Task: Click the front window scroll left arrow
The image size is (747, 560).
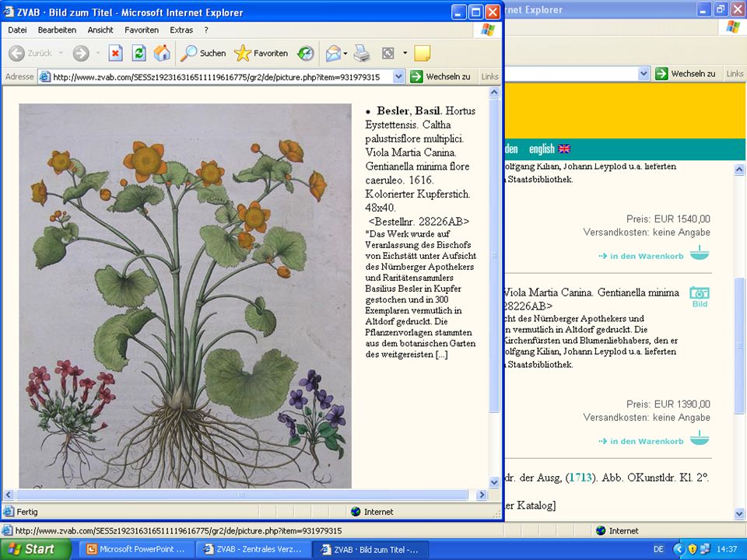Action: coord(8,495)
